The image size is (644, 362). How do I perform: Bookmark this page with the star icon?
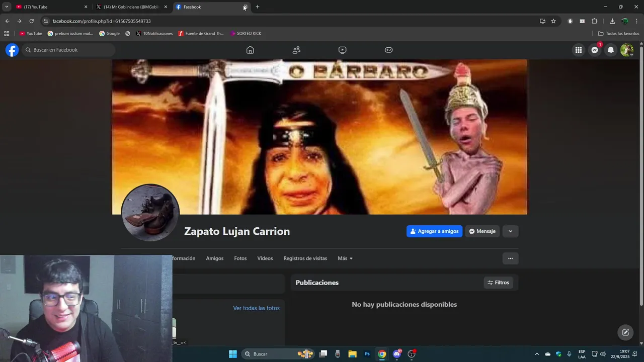pyautogui.click(x=553, y=21)
